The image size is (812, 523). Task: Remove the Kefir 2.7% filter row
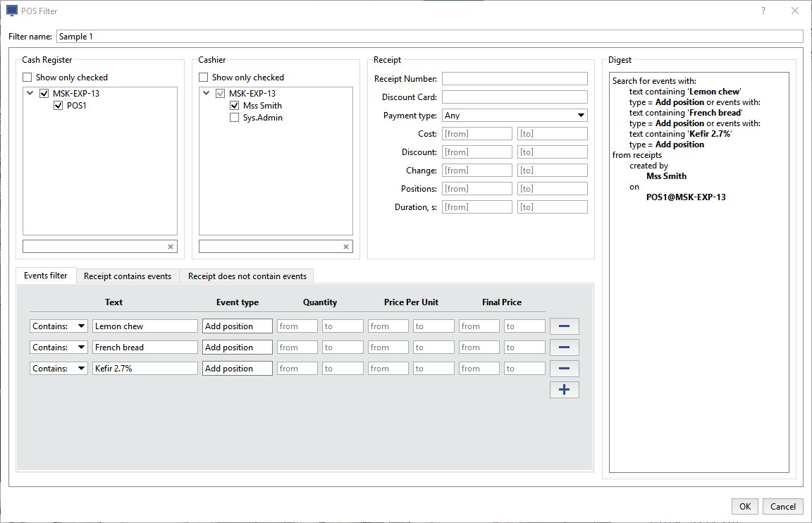tap(564, 369)
